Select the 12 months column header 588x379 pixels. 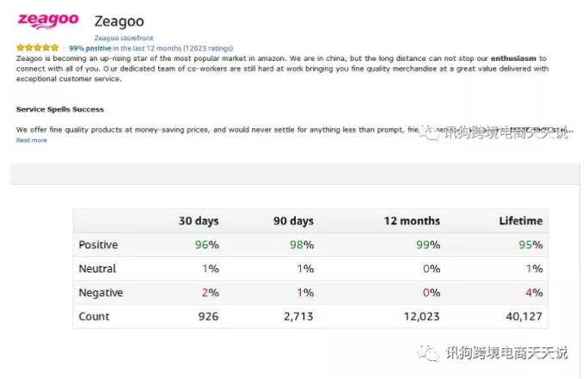pos(411,221)
